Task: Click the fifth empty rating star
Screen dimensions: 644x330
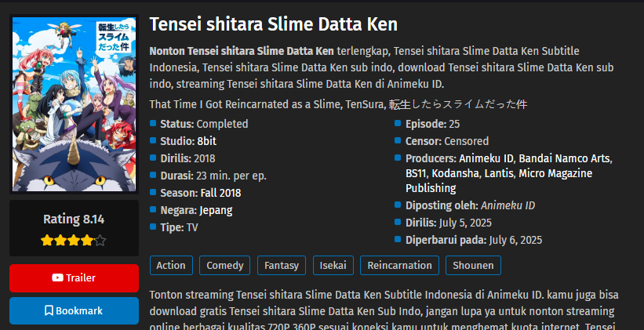Action: [100, 241]
